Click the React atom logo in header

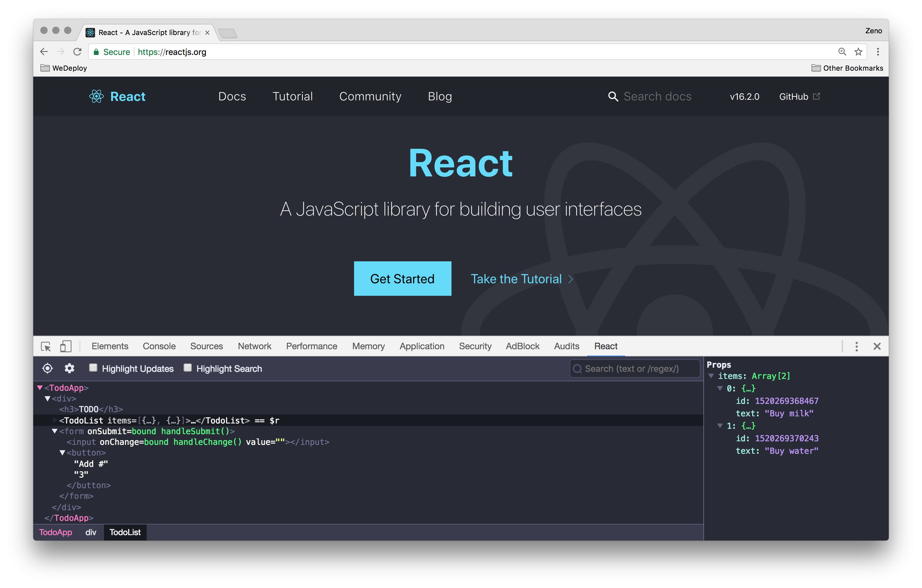pyautogui.click(x=97, y=97)
